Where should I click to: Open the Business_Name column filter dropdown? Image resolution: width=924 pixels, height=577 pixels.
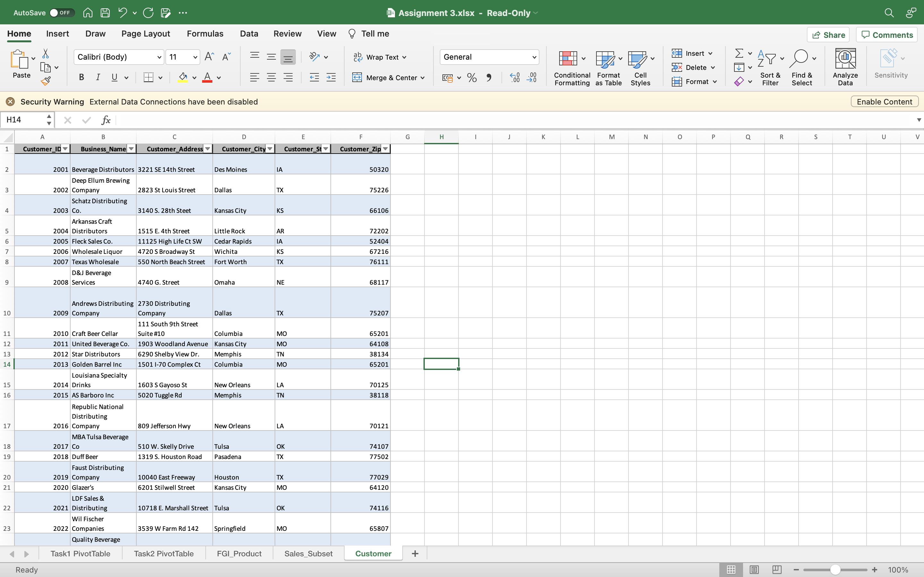pyautogui.click(x=131, y=149)
